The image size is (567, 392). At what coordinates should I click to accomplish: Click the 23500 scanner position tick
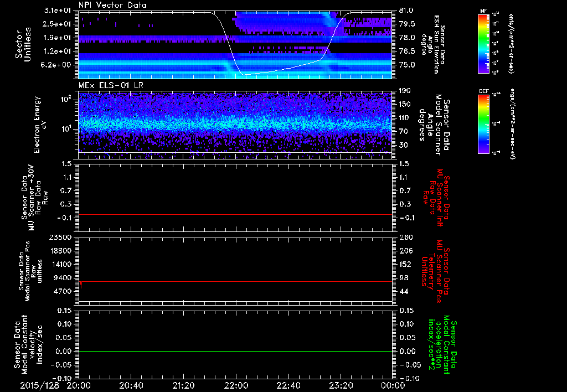pyautogui.click(x=61, y=238)
